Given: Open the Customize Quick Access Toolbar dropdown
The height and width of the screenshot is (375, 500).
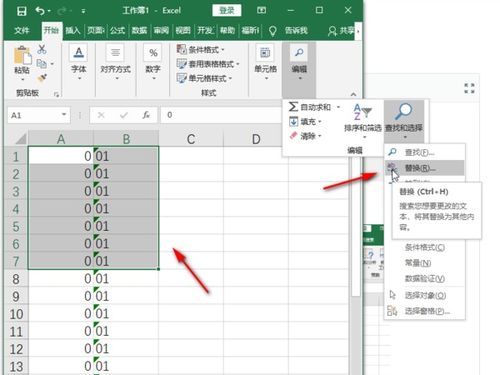Looking at the screenshot, I should point(83,11).
